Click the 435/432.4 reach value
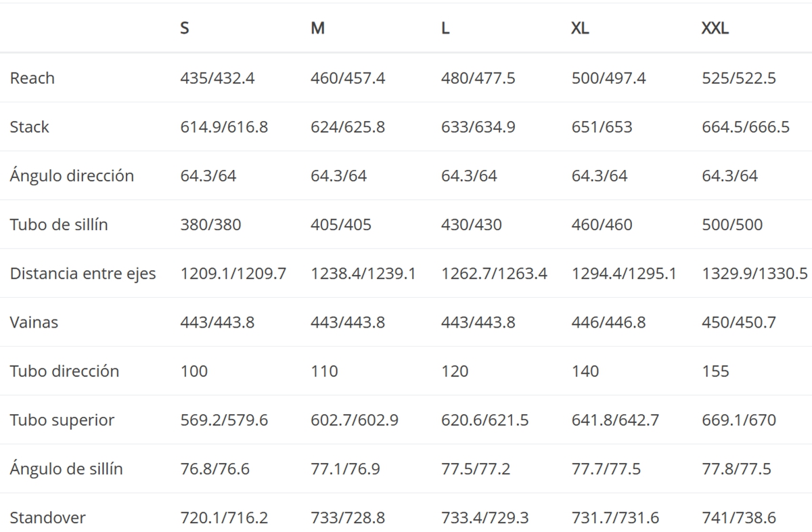This screenshot has width=812, height=532. click(x=217, y=78)
